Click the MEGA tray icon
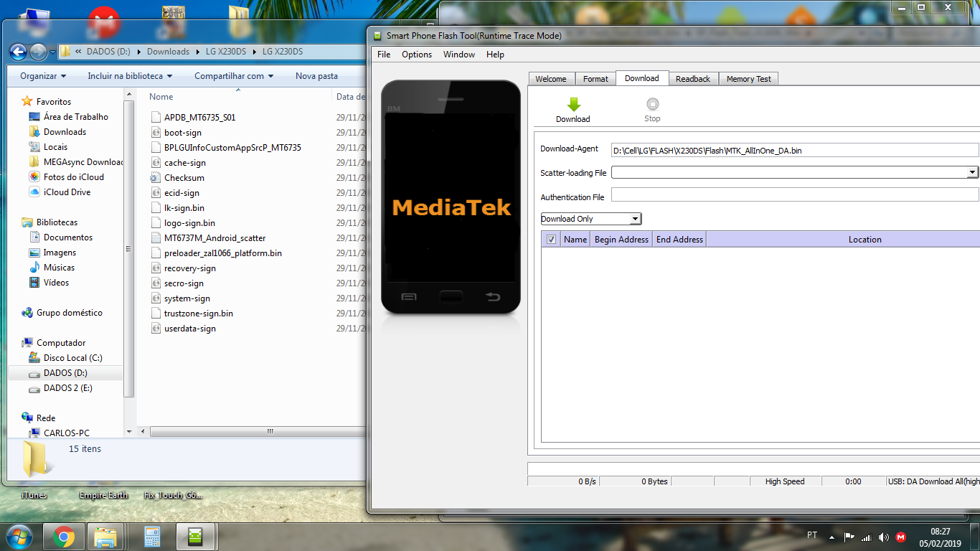 [900, 537]
